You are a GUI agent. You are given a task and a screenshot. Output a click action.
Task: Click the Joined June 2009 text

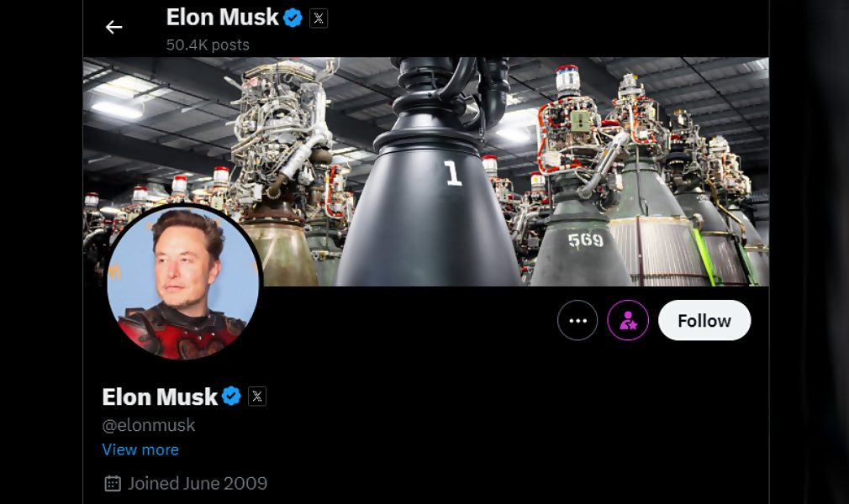[198, 484]
